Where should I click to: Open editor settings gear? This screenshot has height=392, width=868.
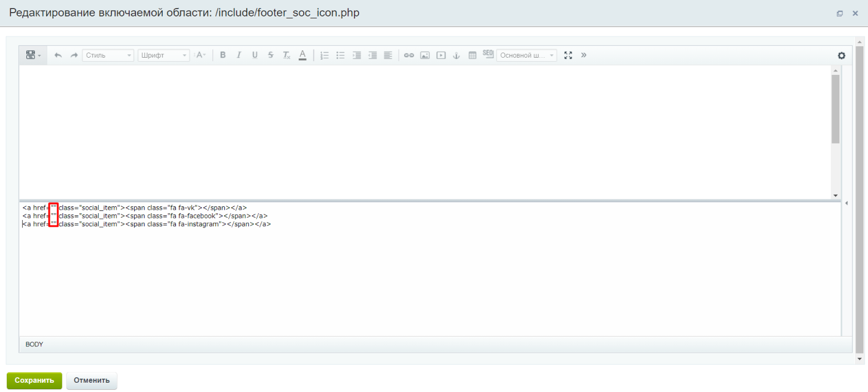[841, 55]
